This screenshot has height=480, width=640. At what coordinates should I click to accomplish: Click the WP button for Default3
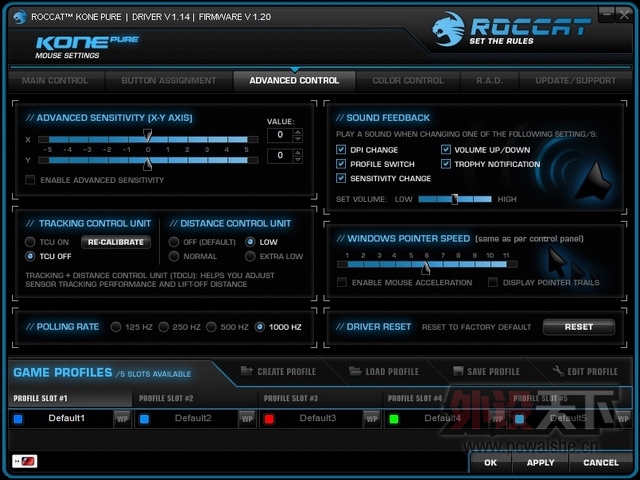coord(372,419)
